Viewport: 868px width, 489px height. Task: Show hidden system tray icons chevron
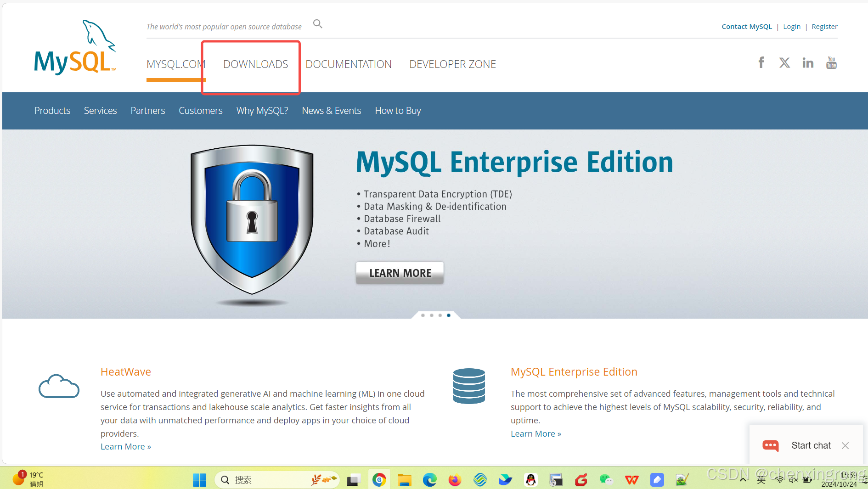coord(743,480)
